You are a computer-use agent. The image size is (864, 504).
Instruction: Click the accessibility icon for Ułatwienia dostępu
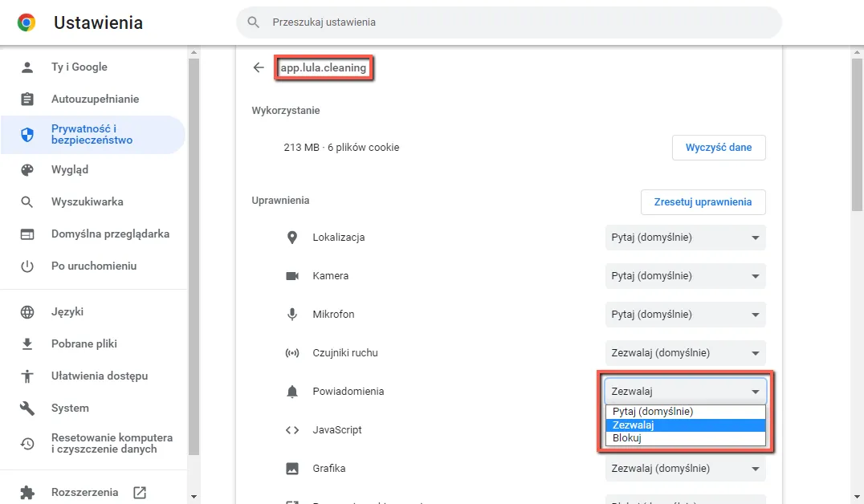(27, 376)
